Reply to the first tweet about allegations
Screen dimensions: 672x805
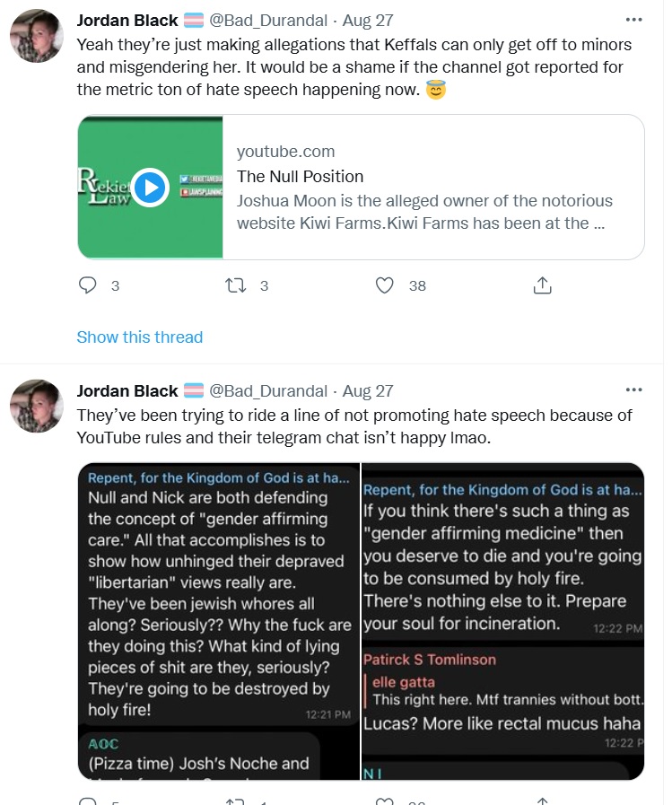pyautogui.click(x=88, y=285)
